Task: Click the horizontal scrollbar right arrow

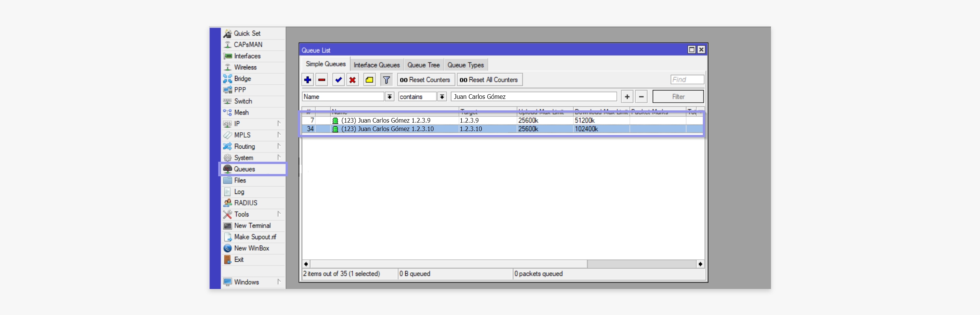Action: (x=700, y=264)
